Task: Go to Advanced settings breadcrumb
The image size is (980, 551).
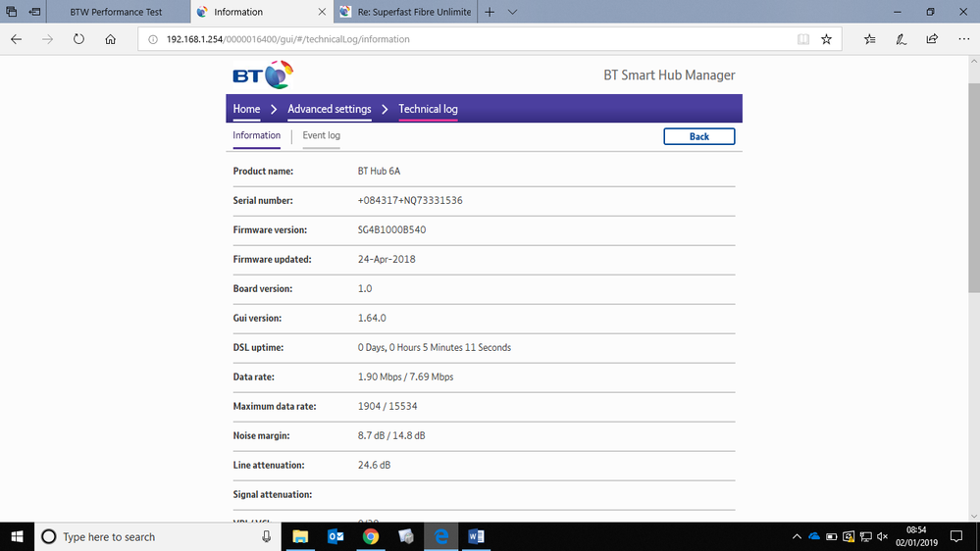Action: click(x=329, y=109)
